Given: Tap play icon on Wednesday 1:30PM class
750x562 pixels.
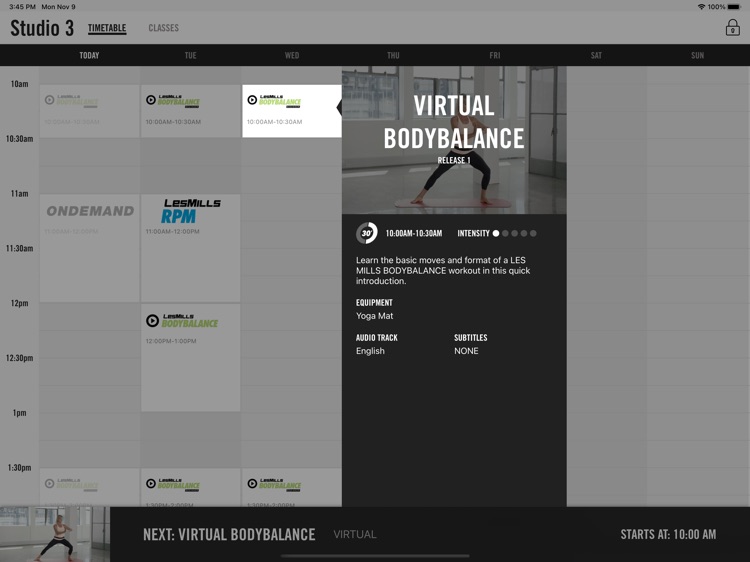Looking at the screenshot, I should 252,484.
